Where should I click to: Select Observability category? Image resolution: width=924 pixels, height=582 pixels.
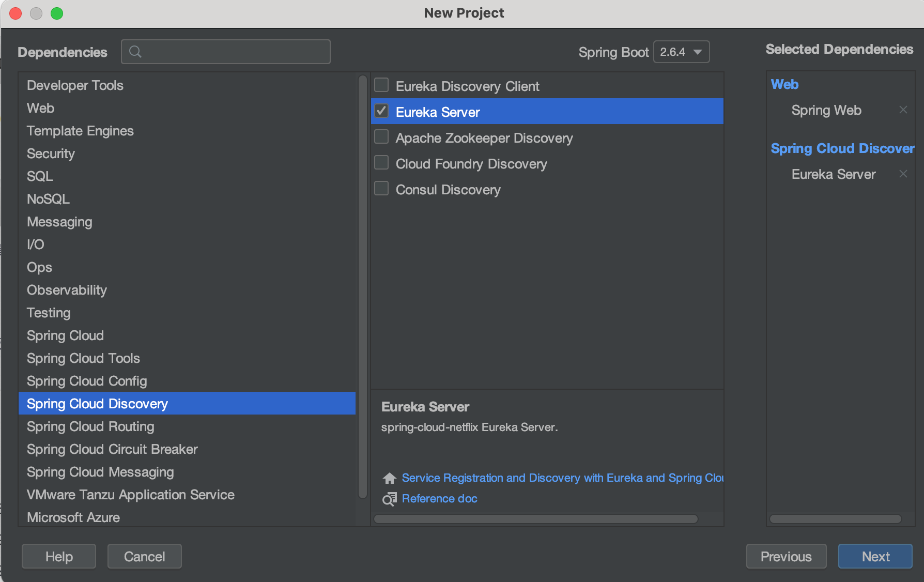[x=187, y=290]
